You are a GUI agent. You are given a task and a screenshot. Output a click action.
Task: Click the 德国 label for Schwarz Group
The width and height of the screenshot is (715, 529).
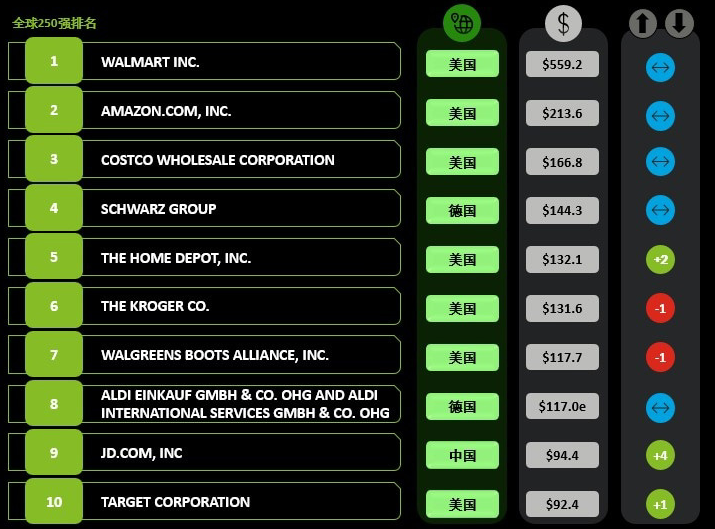462,210
